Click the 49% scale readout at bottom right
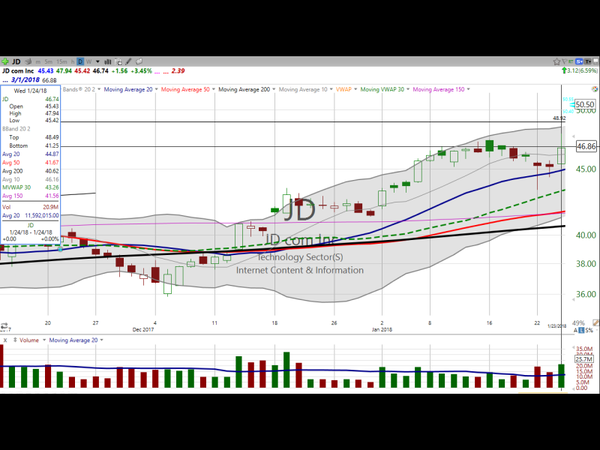 tap(578, 323)
